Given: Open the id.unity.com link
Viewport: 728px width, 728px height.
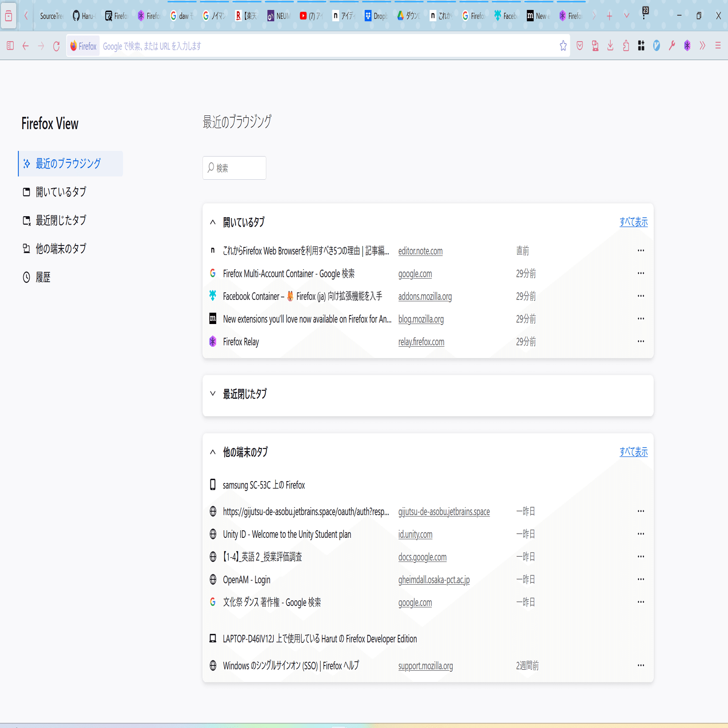Looking at the screenshot, I should (x=415, y=535).
